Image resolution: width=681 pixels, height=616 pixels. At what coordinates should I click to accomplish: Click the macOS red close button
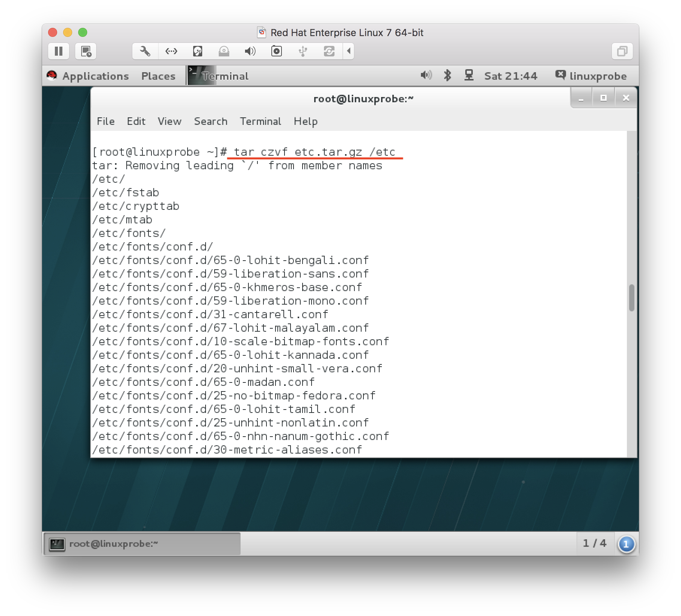coord(53,32)
